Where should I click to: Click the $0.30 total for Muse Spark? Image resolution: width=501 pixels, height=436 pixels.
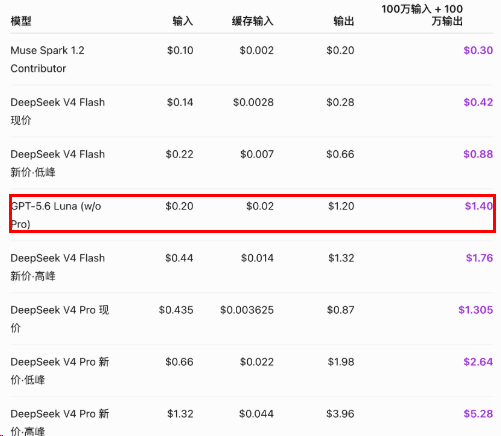478,50
